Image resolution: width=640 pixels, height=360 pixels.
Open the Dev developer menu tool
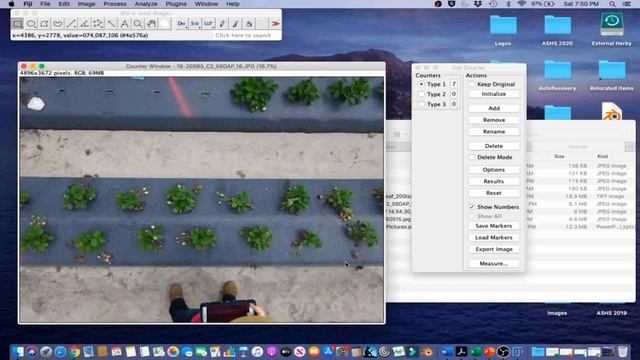(x=182, y=24)
